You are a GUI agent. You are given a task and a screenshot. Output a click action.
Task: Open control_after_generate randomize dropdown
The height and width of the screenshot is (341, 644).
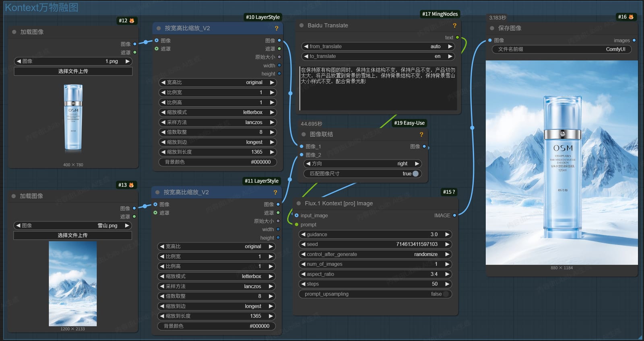click(375, 254)
